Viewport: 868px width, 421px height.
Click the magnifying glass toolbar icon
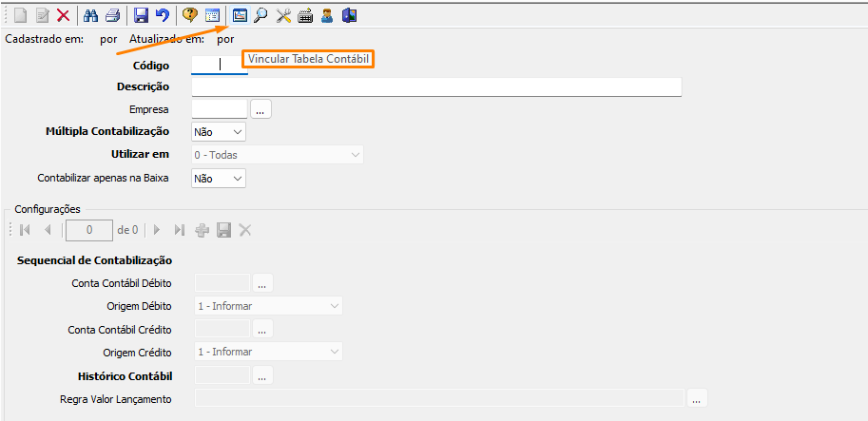(260, 16)
